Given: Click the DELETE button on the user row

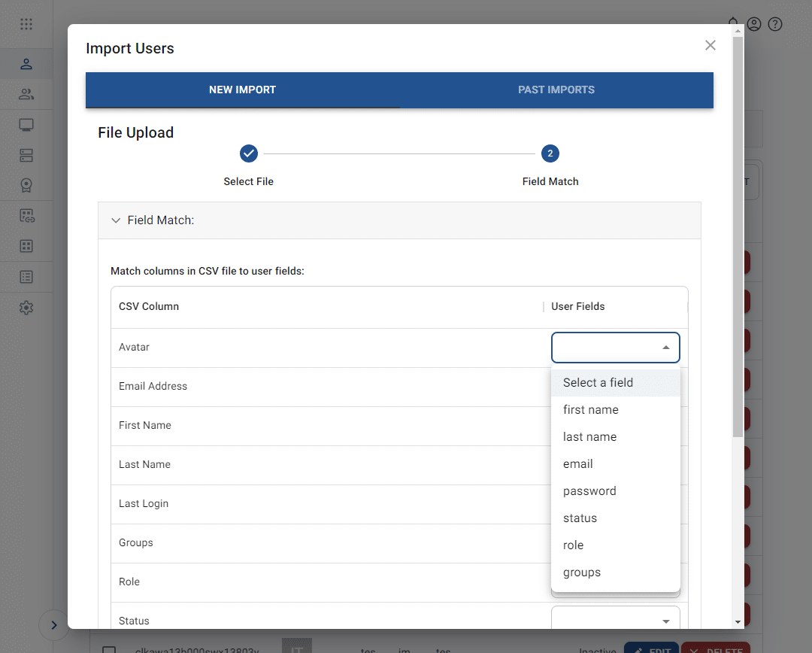Looking at the screenshot, I should coord(715,648).
